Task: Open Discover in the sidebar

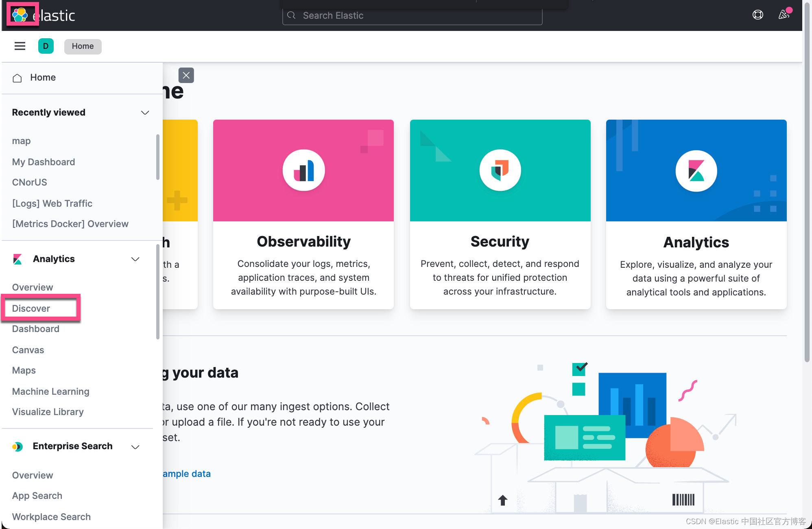Action: coord(31,308)
